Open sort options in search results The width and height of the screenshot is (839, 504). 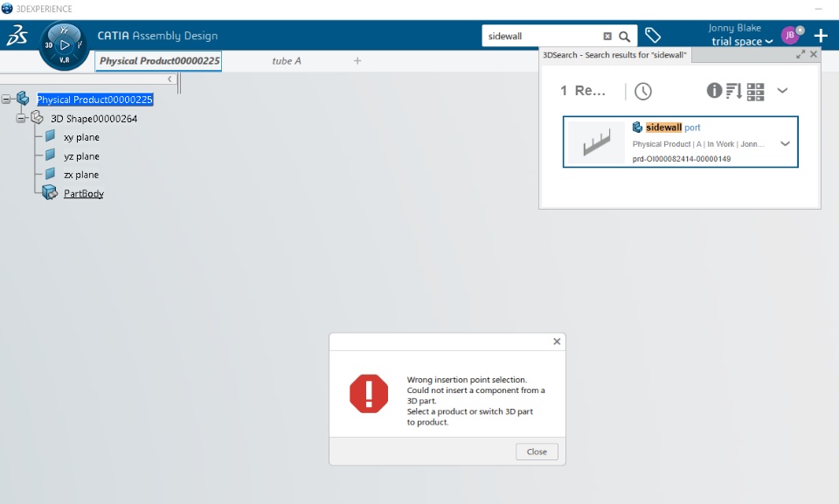[734, 91]
